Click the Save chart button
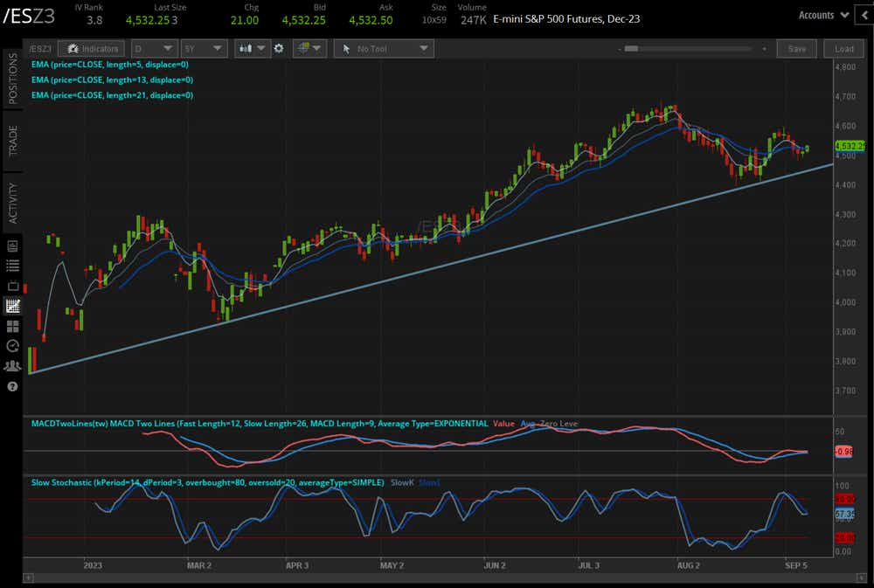This screenshot has height=588, width=874. (796, 49)
